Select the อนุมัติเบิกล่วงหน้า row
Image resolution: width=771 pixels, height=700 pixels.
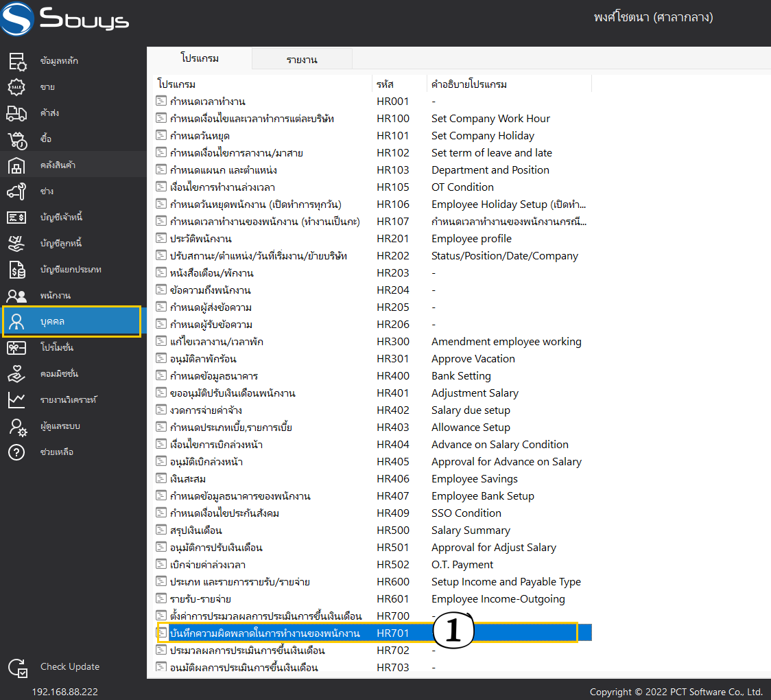tap(373, 462)
